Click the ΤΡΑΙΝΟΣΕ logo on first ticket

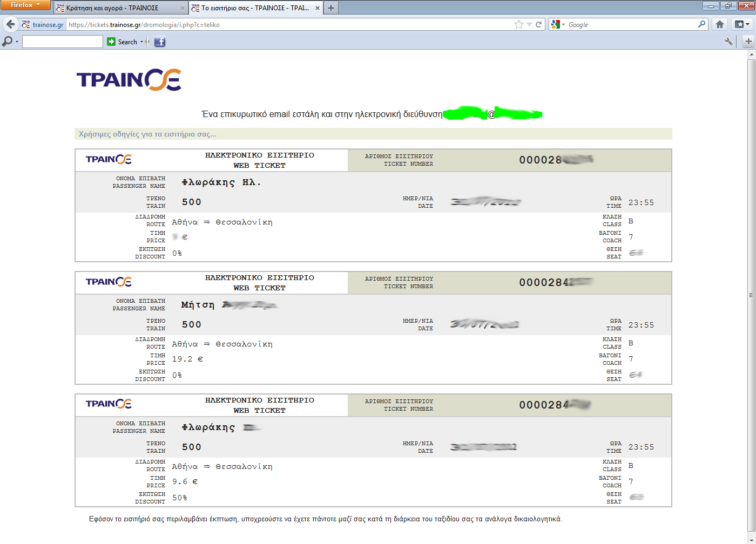(x=109, y=159)
